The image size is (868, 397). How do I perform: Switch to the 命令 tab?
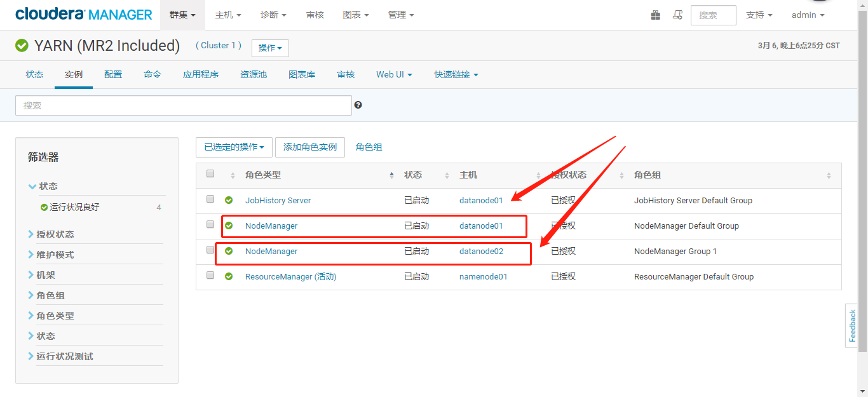point(153,74)
